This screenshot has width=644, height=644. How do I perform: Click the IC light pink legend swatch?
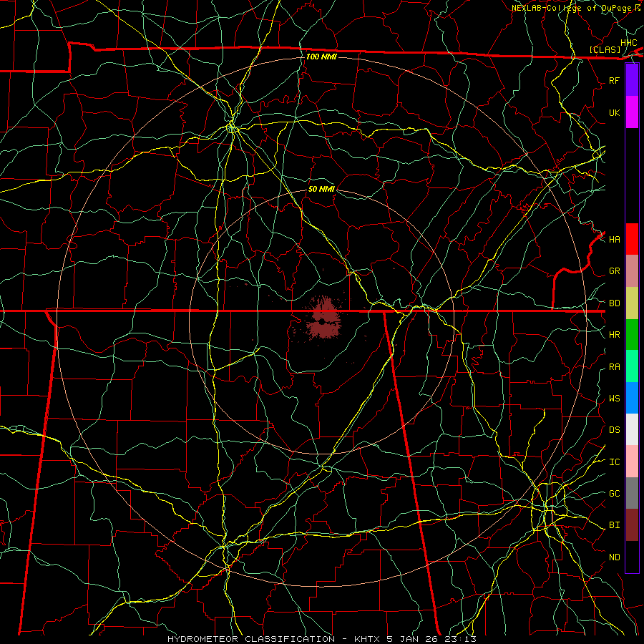coord(632,462)
